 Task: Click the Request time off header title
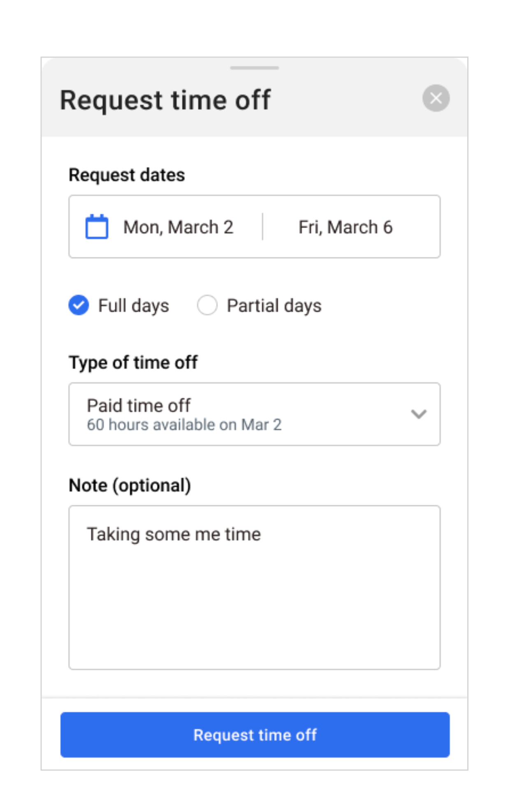tap(165, 100)
